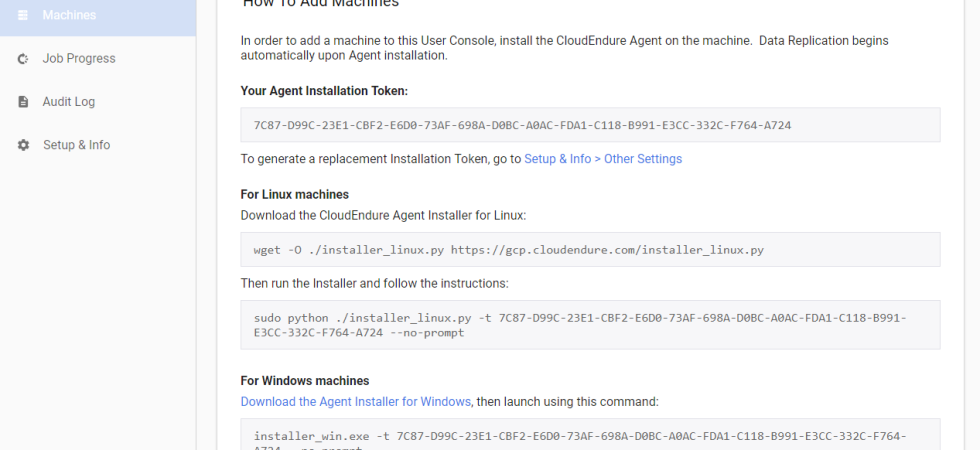The image size is (980, 450).
Task: Download the Agent Installer for Windows link
Action: 355,402
